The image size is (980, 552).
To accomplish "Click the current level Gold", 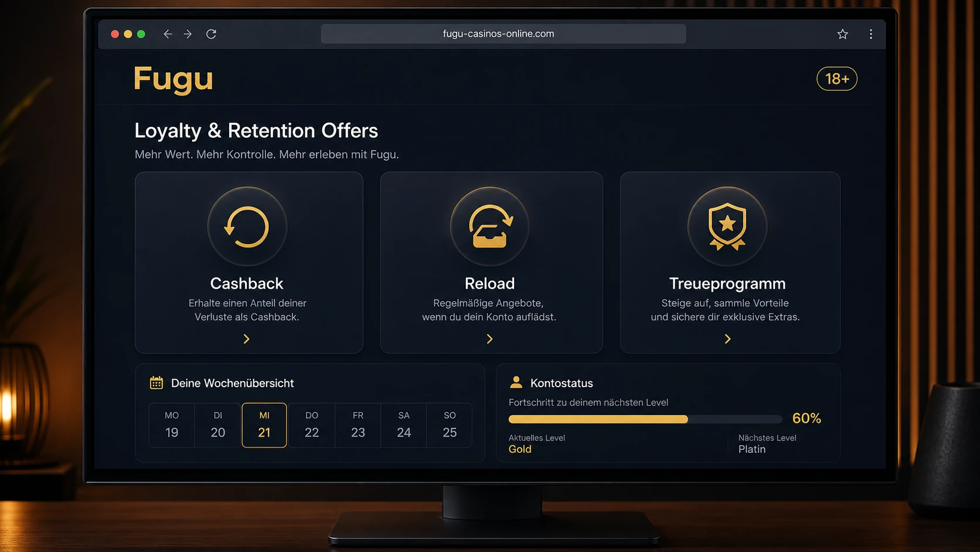I will (x=520, y=449).
